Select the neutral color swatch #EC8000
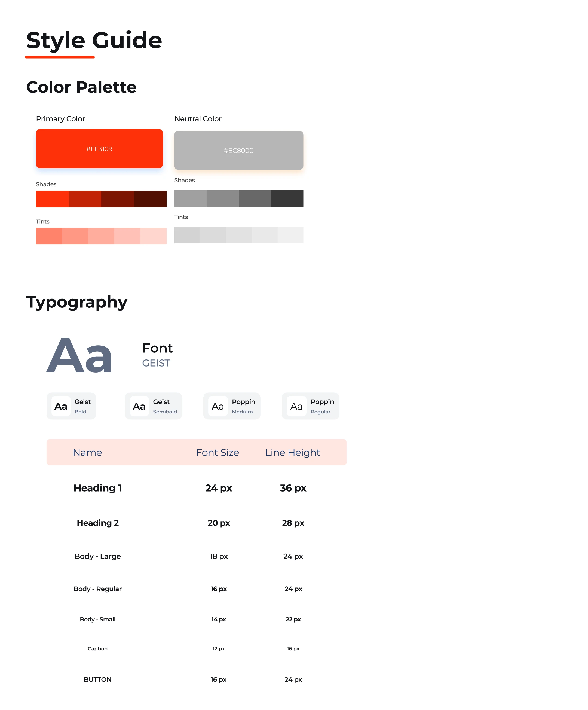Screen dimensions: 588x710 [x=238, y=150]
